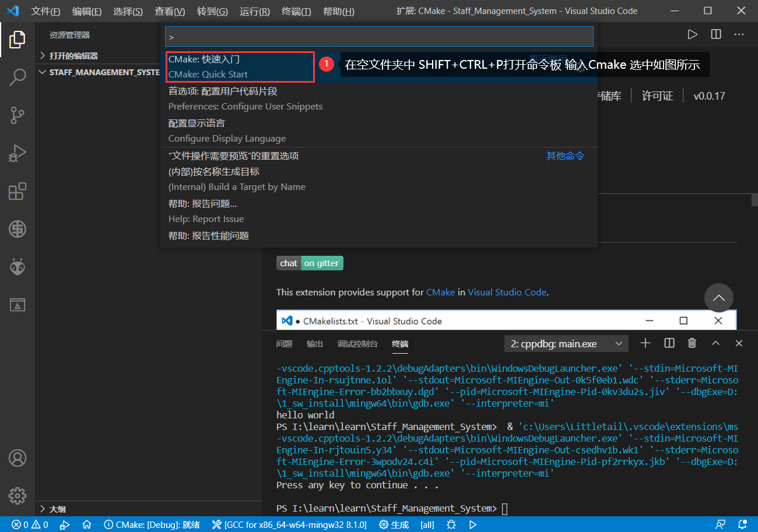The width and height of the screenshot is (758, 532).
Task: Open the 选择(S) menu
Action: coord(128,11)
